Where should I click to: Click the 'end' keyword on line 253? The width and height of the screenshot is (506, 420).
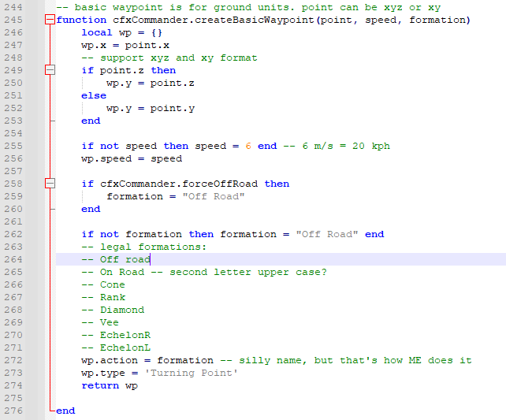click(91, 121)
